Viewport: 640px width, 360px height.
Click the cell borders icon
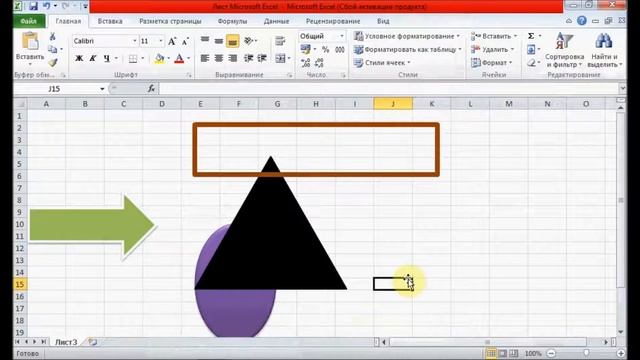(x=133, y=59)
